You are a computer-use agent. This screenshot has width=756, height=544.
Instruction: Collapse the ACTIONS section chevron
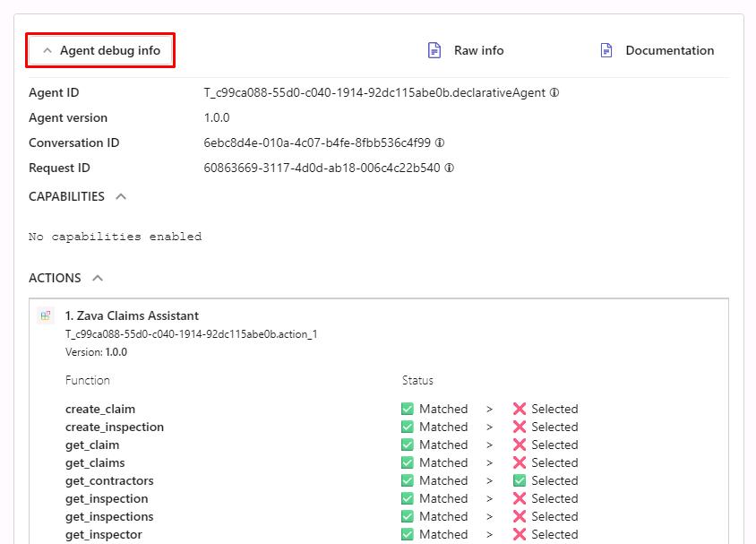point(98,278)
